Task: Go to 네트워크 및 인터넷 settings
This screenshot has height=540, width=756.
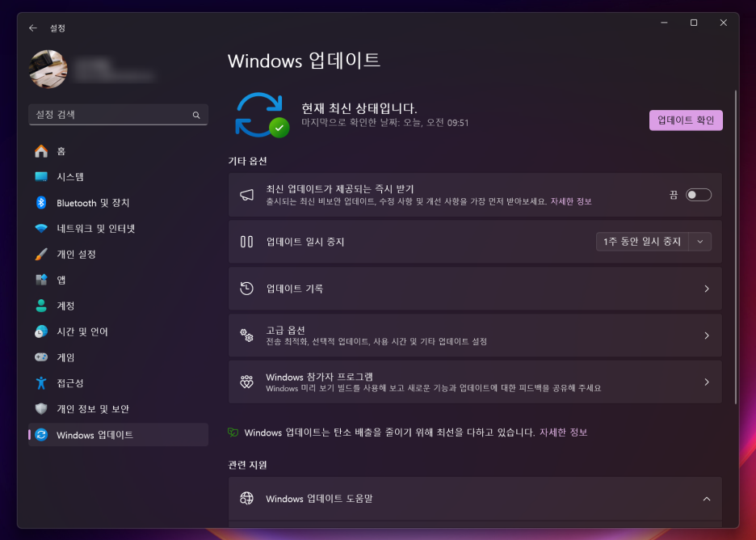Action: (x=118, y=228)
